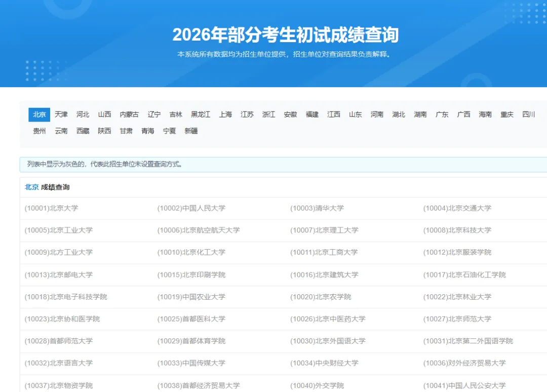Open the 云南 province tab
547x392 pixels.
(x=61, y=131)
